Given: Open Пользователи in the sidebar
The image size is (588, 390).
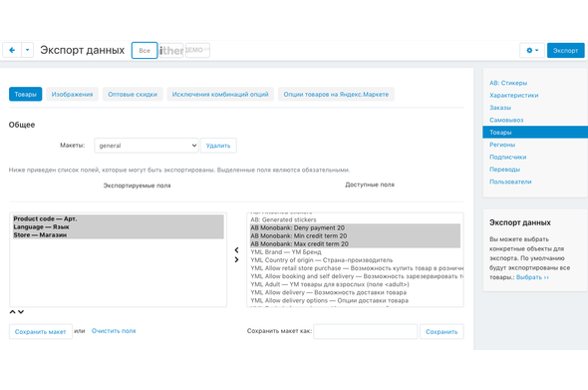Looking at the screenshot, I should coord(510,183).
